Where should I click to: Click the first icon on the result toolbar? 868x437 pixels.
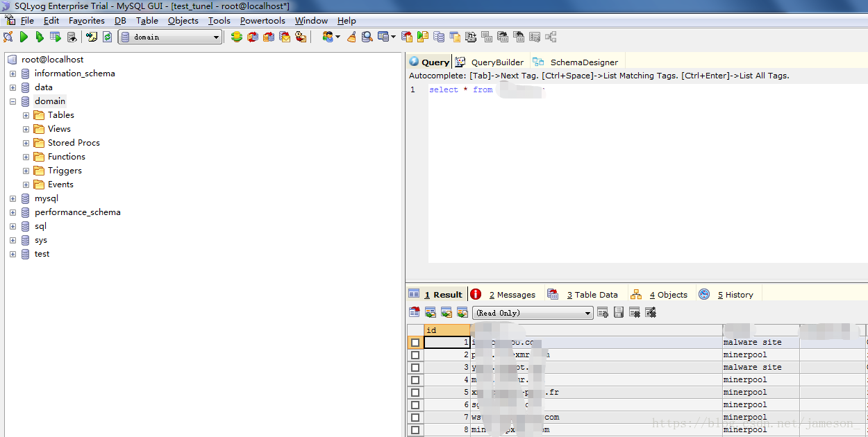(415, 313)
